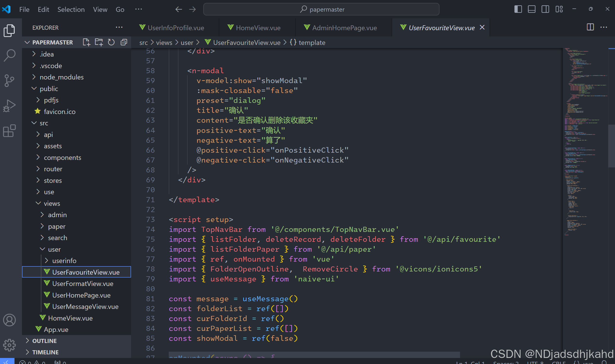Open UserHomePage.vue from file tree

[x=81, y=295]
